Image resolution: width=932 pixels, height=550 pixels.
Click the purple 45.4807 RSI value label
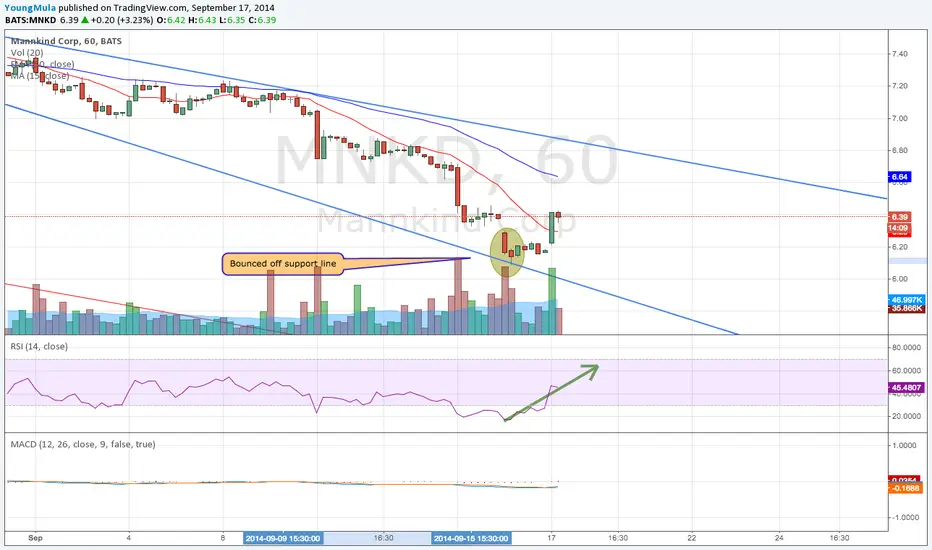906,388
